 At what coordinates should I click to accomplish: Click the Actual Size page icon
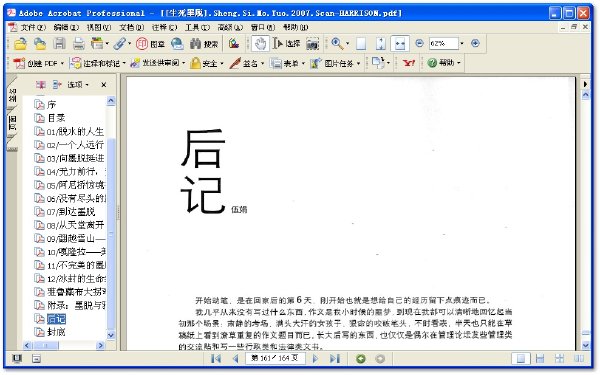361,44
